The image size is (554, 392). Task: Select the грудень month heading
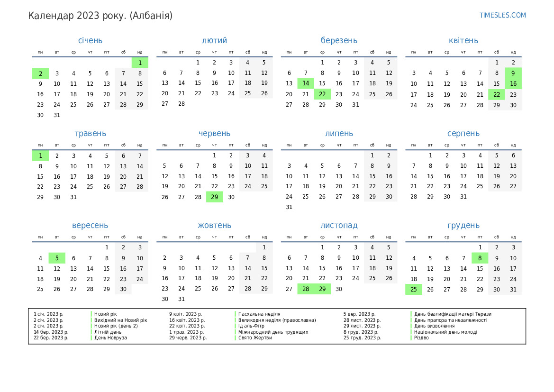pyautogui.click(x=463, y=226)
